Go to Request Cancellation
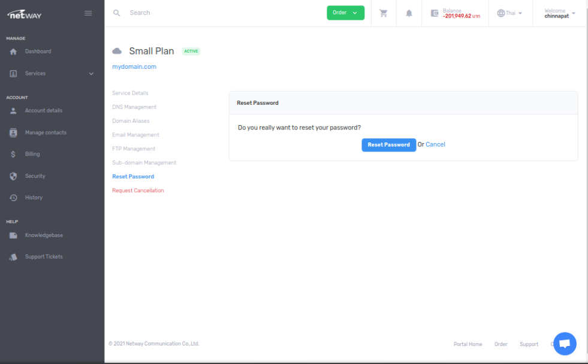The height and width of the screenshot is (364, 588). point(138,190)
